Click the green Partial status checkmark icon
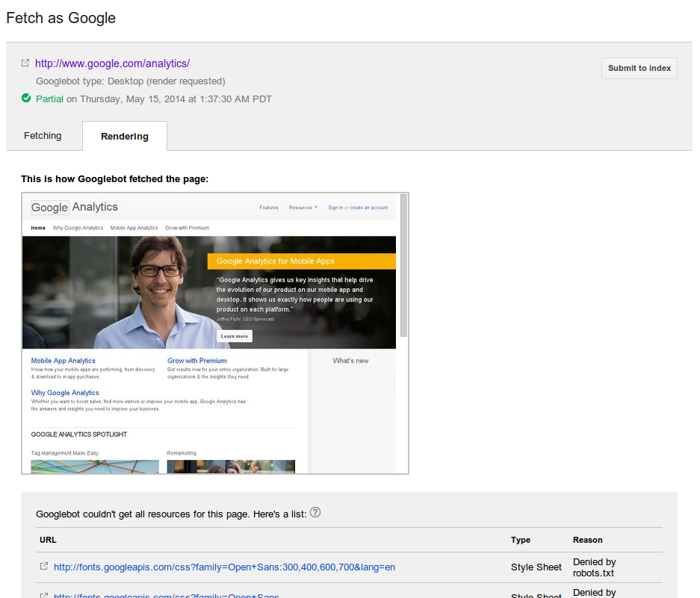 26,99
